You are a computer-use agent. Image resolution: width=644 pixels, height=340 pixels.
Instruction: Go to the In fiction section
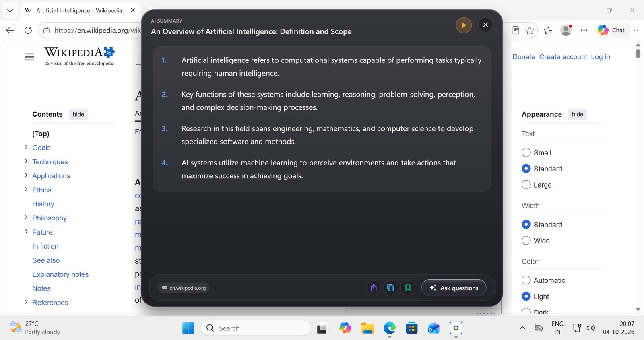click(x=45, y=246)
